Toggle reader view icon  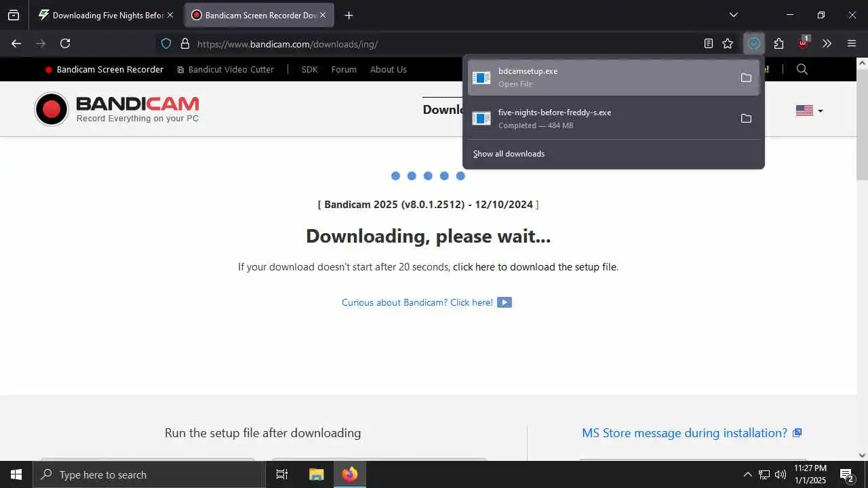click(709, 43)
